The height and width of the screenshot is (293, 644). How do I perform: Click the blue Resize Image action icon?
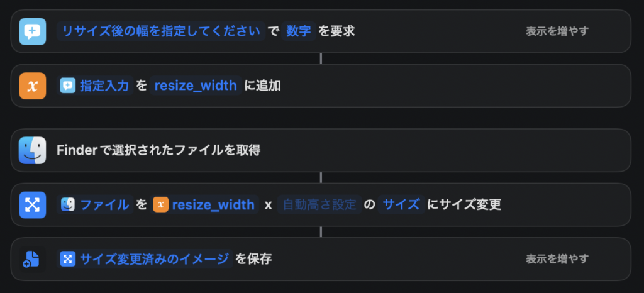[32, 204]
